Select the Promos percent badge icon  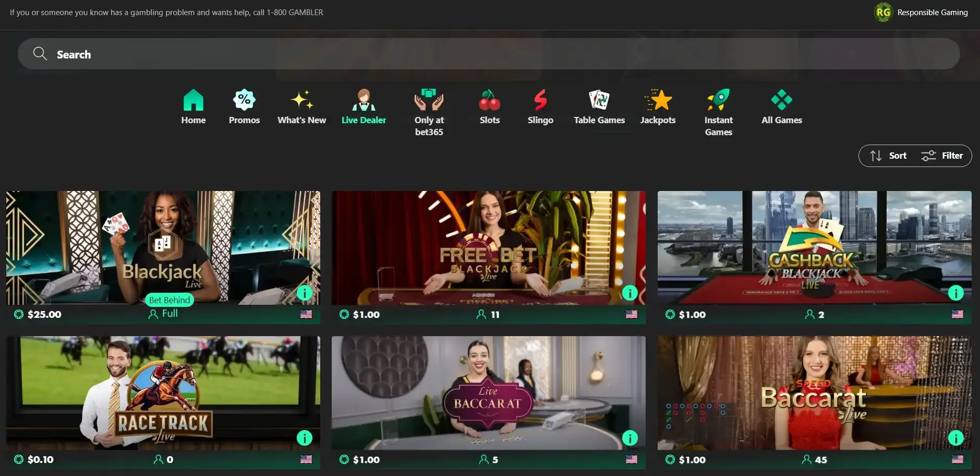click(244, 100)
